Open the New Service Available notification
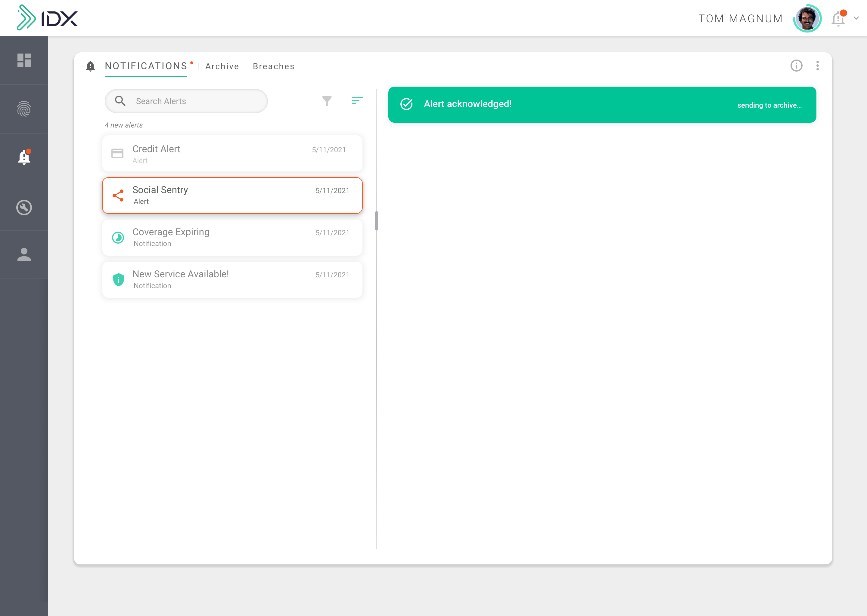 (232, 279)
